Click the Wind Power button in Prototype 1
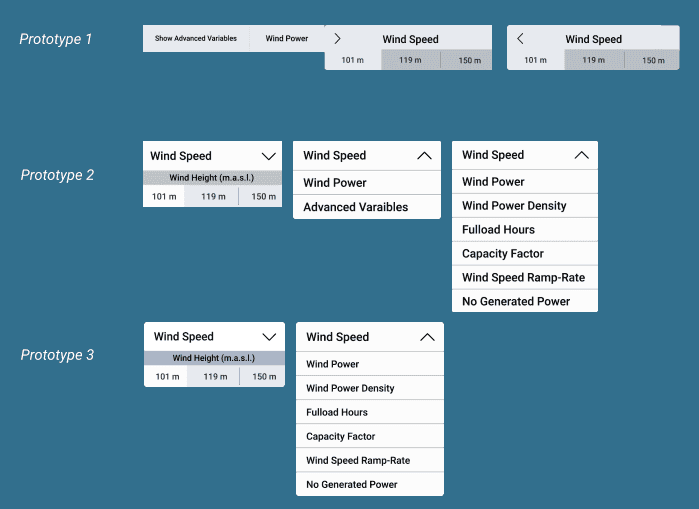 click(287, 38)
